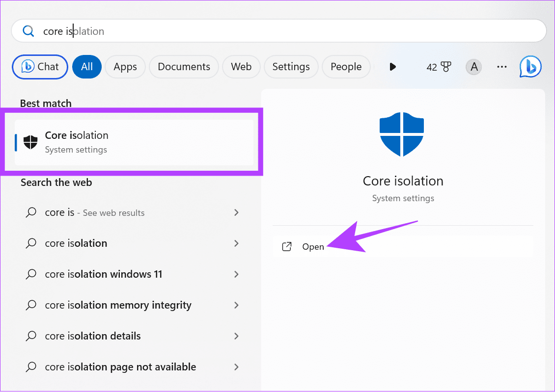Viewport: 555px width, 392px height.
Task: Click the open-external icon beside Open
Action: coord(287,247)
